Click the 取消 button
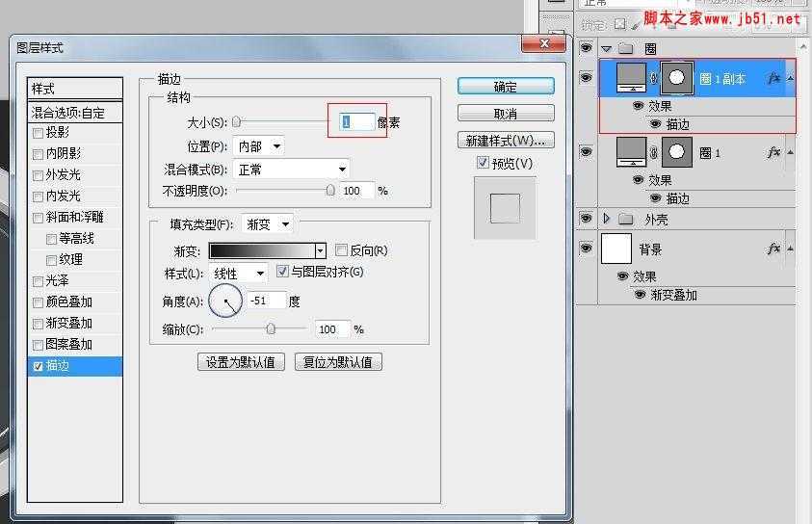The width and height of the screenshot is (812, 524). point(506,113)
